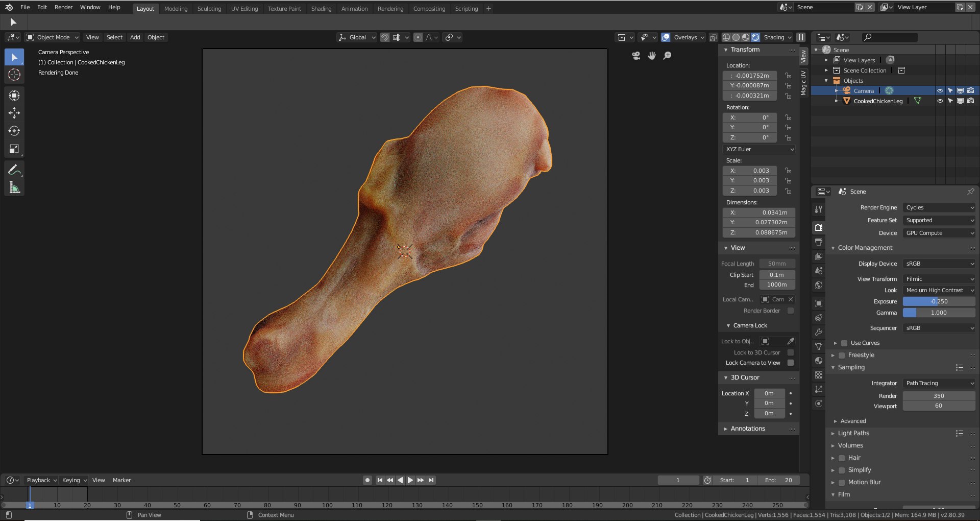
Task: Play the animation forward
Action: (x=410, y=480)
